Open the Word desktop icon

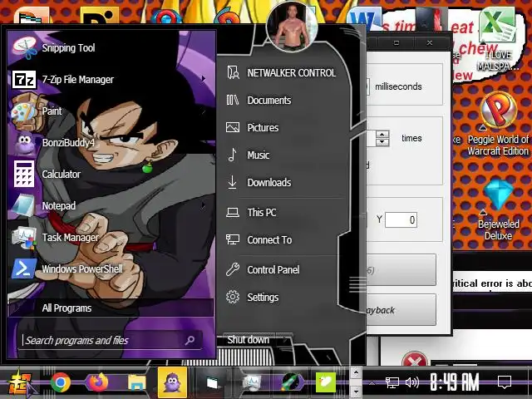[x=364, y=20]
